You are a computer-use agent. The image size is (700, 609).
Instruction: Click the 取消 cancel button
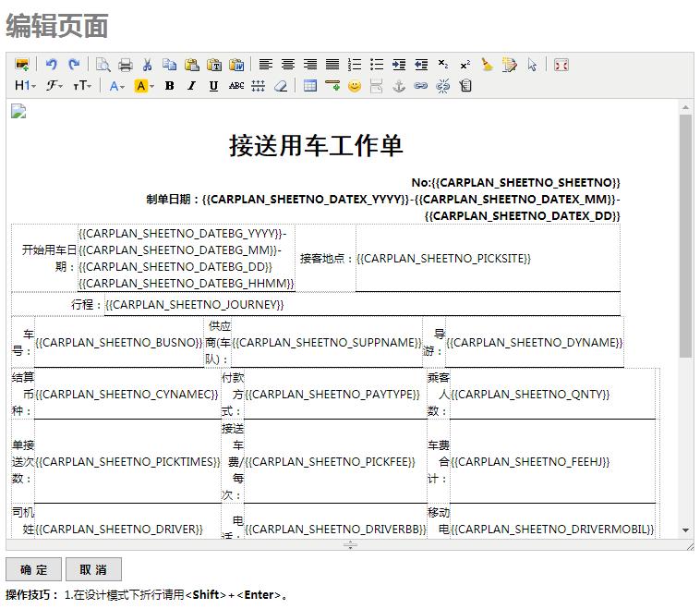point(93,569)
